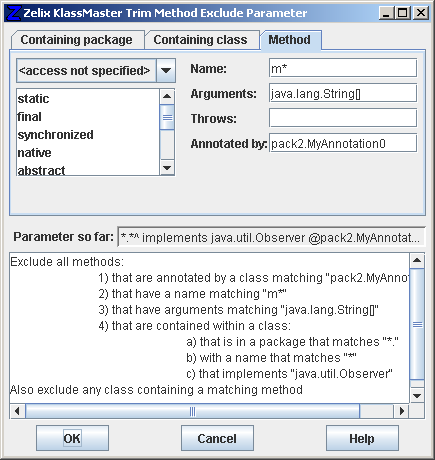The image size is (435, 460).
Task: Click modifier list scroll down arrow
Action: [167, 168]
